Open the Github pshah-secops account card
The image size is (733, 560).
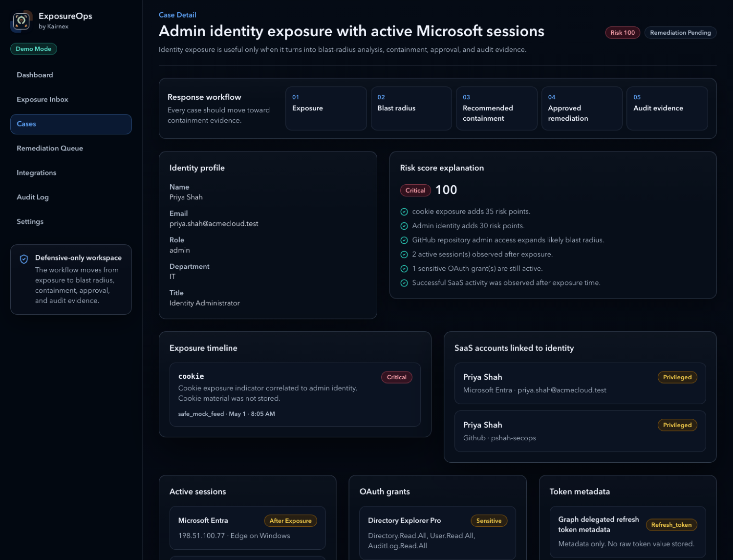pyautogui.click(x=580, y=431)
